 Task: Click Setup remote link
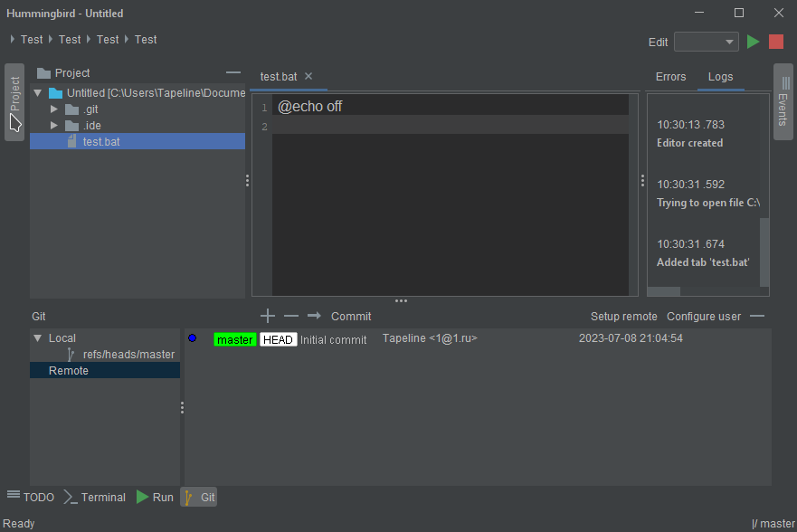point(623,317)
